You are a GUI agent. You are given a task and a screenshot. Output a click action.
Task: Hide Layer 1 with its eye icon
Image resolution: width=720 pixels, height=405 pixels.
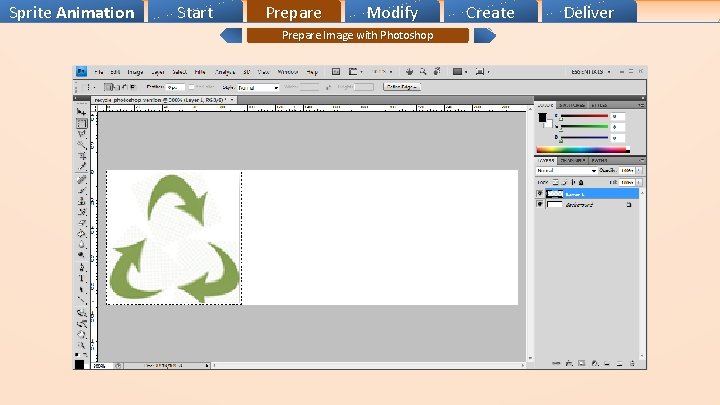[540, 194]
